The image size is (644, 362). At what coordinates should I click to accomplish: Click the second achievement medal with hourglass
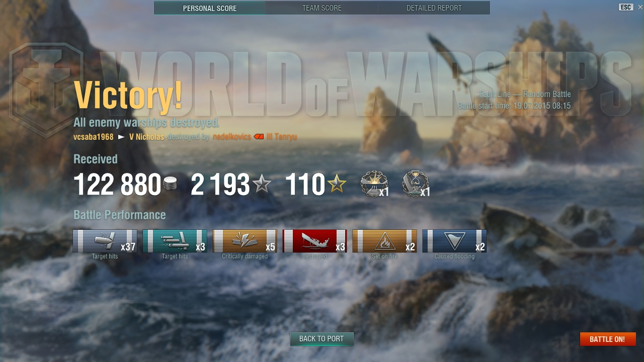click(x=415, y=184)
